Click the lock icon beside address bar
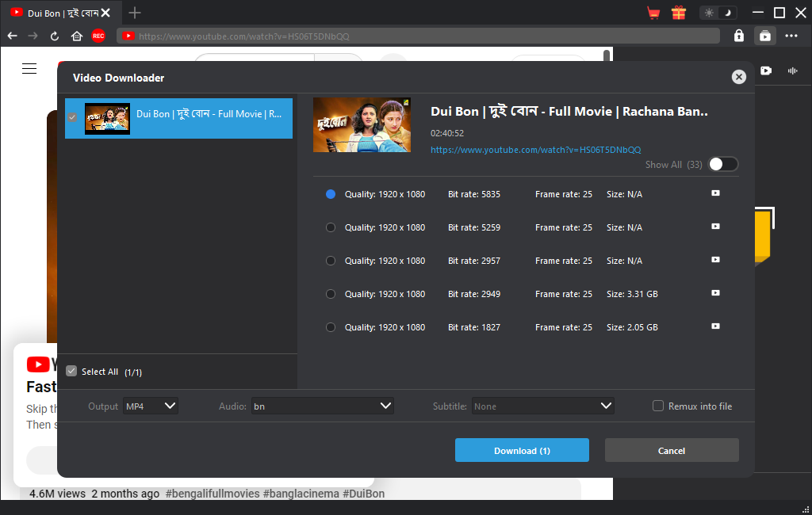Image resolution: width=812 pixels, height=515 pixels. 739,36
